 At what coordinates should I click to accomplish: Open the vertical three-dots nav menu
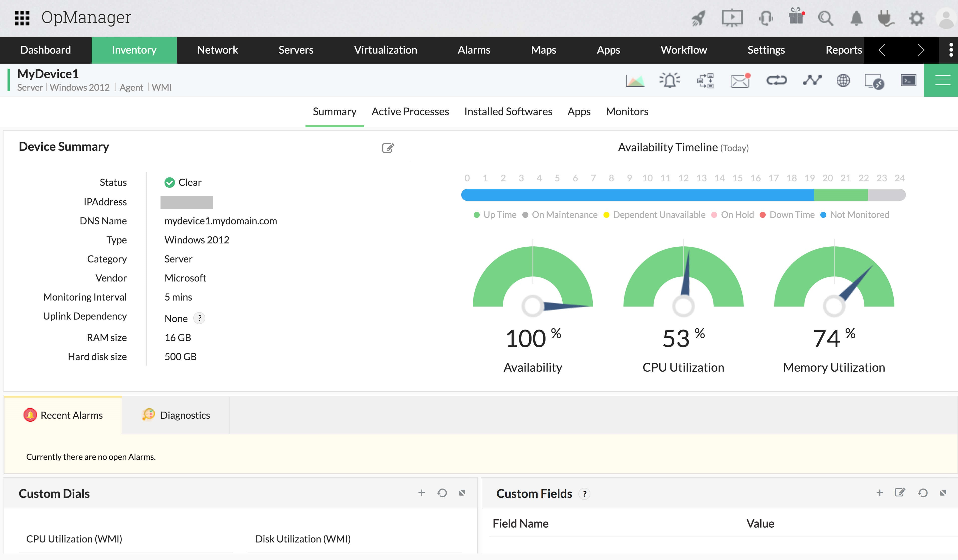click(951, 50)
